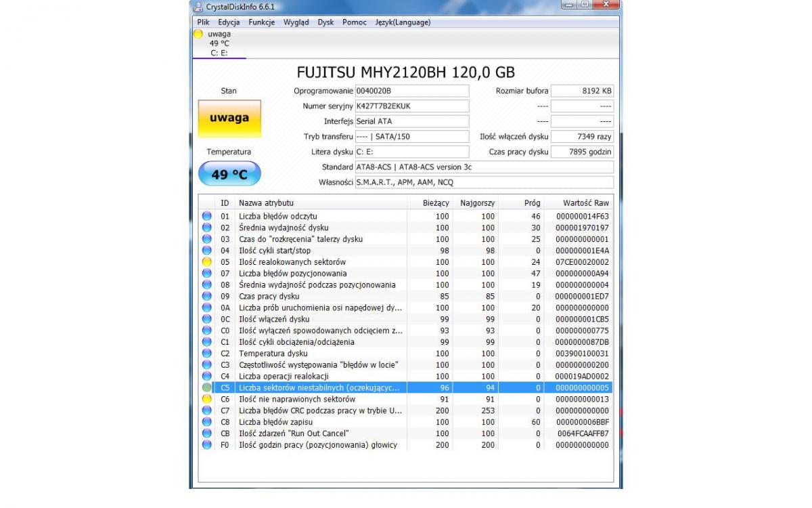Click the disk title FUJITSU MHY2120BH 120,0 GB
The height and width of the screenshot is (508, 812).
tap(406, 72)
